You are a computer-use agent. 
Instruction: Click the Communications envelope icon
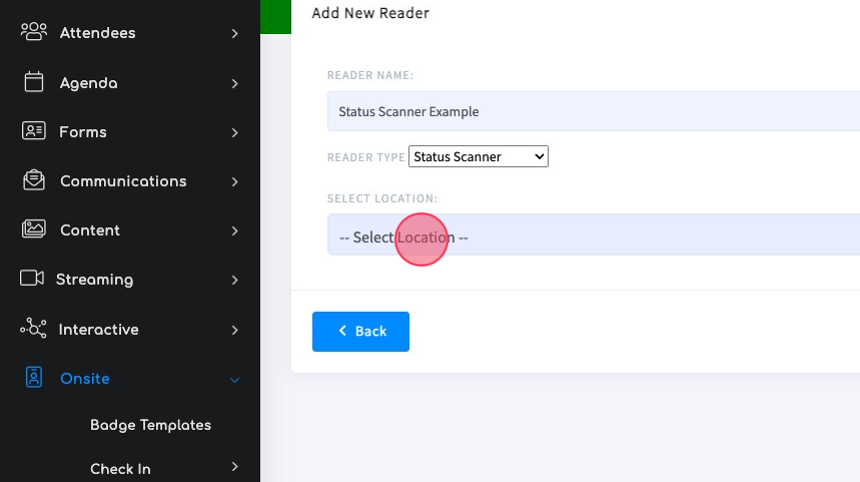tap(33, 180)
